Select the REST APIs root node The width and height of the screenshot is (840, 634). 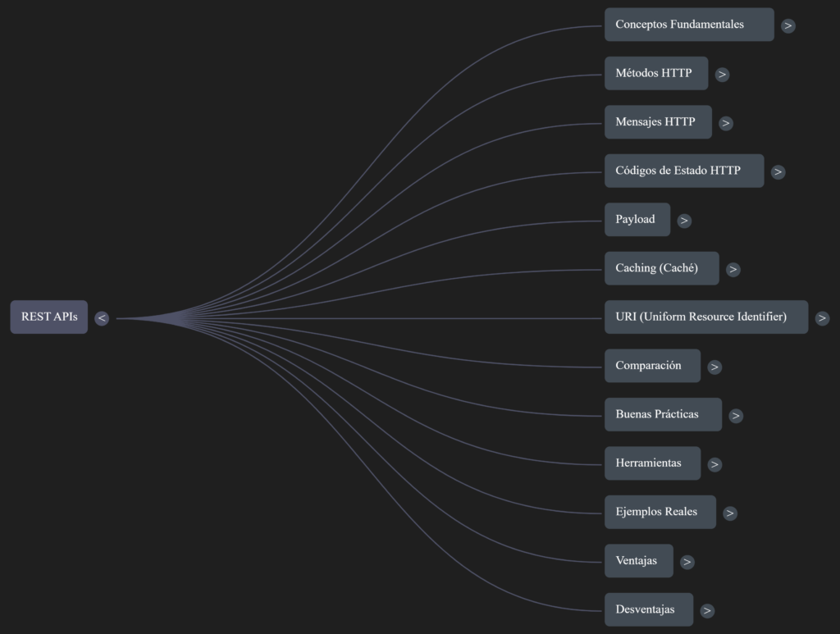point(49,317)
